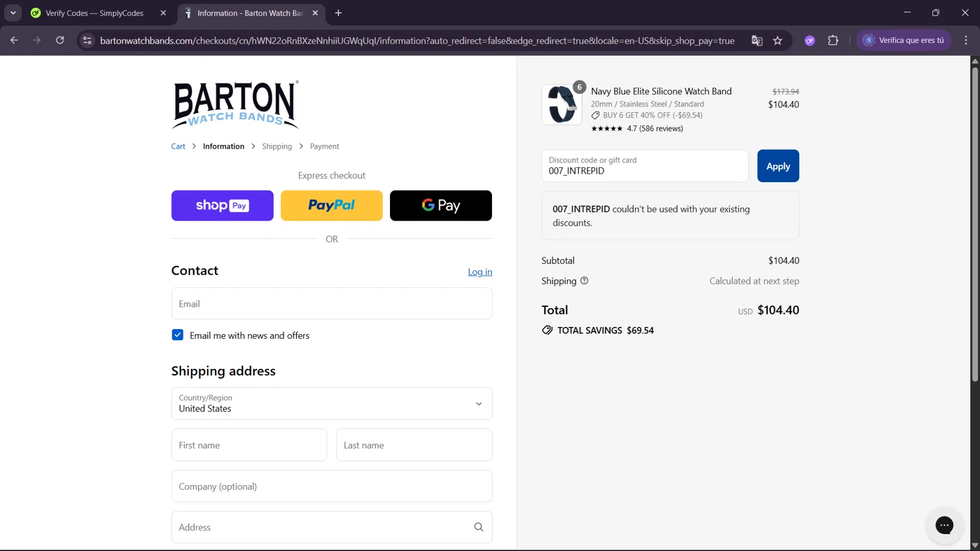
Task: Click the Log in link
Action: point(480,272)
